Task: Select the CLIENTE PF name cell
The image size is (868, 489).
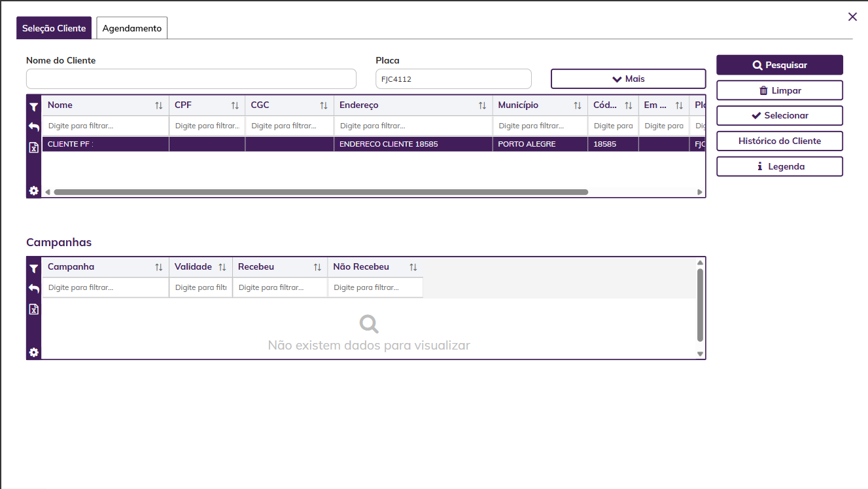Action: point(105,144)
